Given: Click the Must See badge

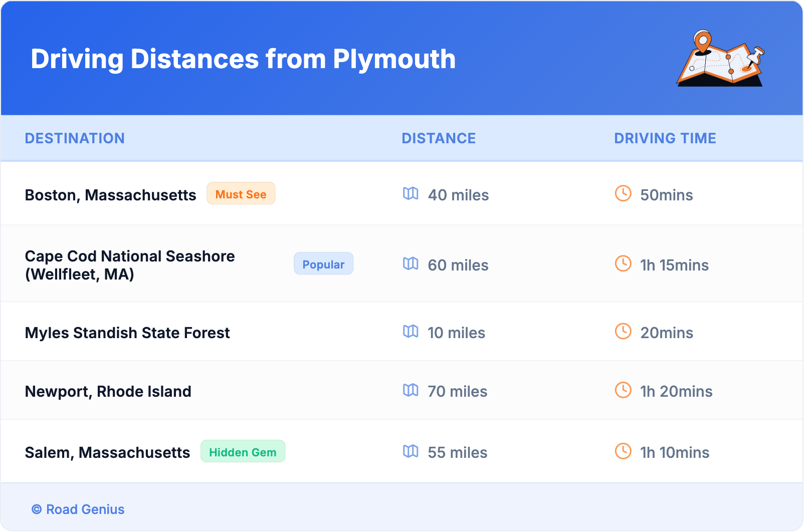Looking at the screenshot, I should 241,194.
